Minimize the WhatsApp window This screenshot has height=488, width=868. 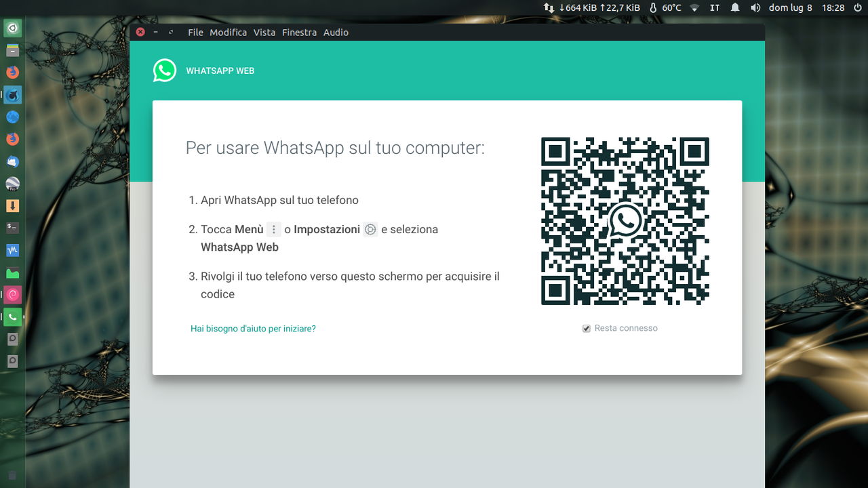coord(156,32)
